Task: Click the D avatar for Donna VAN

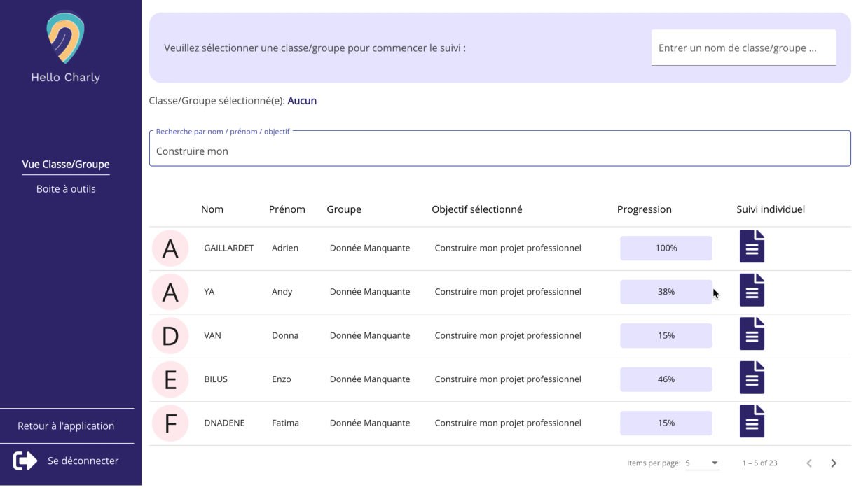Action: [x=170, y=336]
